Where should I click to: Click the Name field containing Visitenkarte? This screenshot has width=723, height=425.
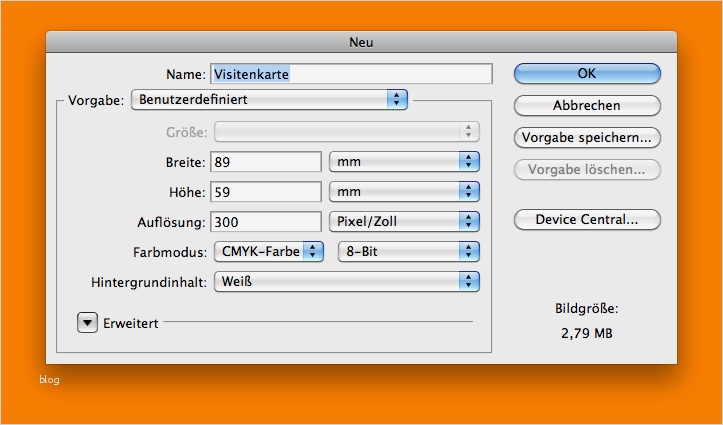351,74
